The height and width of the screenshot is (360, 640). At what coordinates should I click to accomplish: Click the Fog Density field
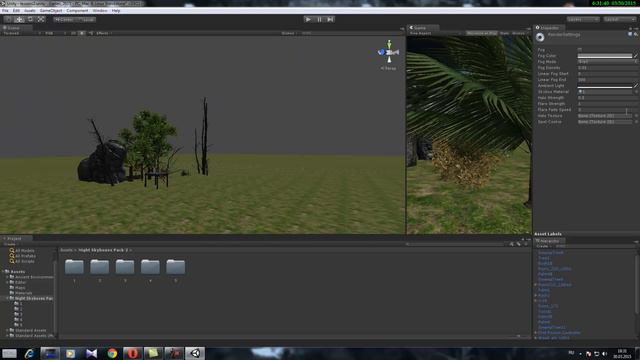point(607,68)
